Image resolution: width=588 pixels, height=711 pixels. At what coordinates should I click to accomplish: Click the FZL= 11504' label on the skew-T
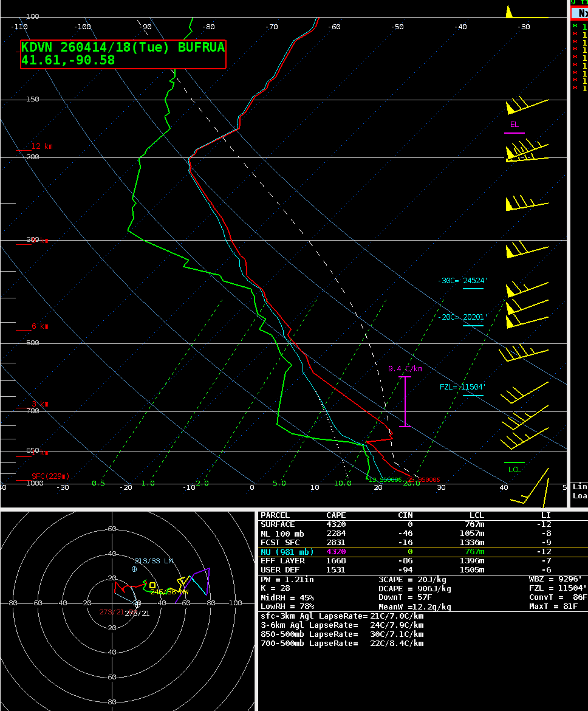[462, 386]
